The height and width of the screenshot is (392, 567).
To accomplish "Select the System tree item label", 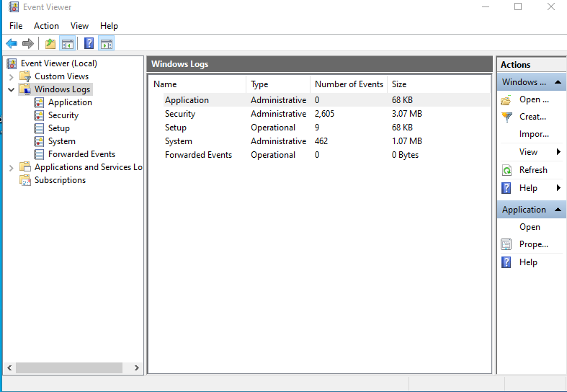I will pyautogui.click(x=62, y=141).
